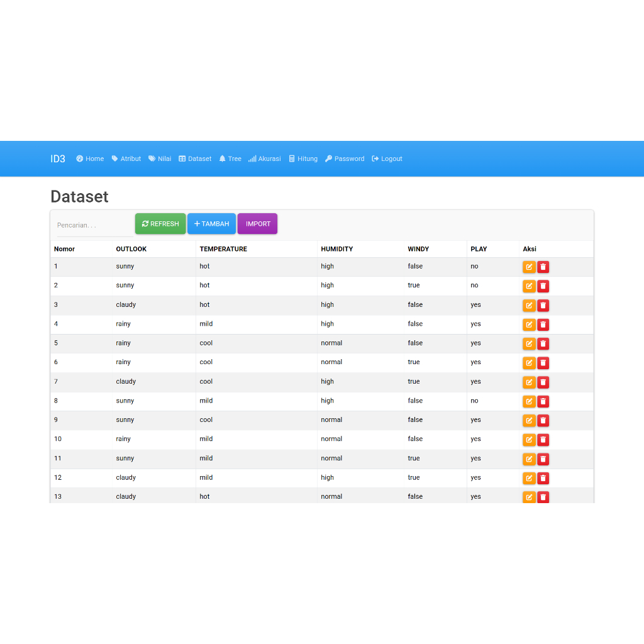Click the blue TAMBAH button

tap(211, 224)
